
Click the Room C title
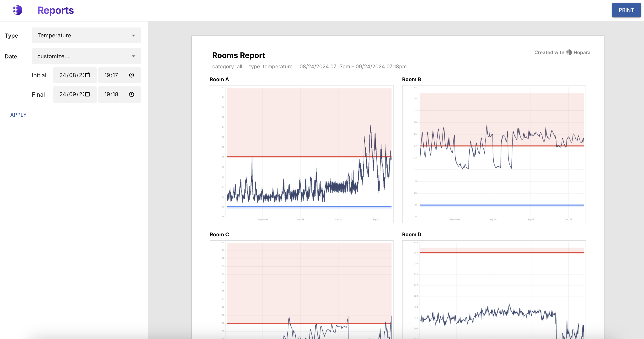coord(219,235)
